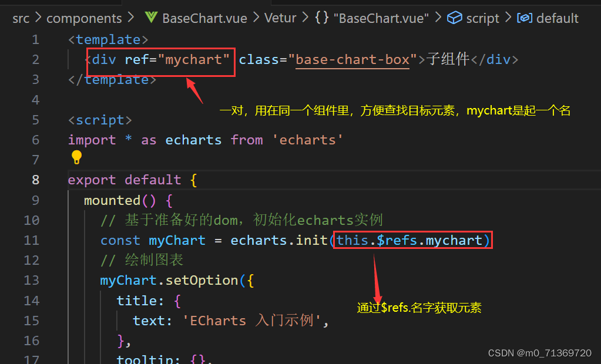Click the lightbulb quick fix icon
Viewport: 601px width, 364px height.
76,157
